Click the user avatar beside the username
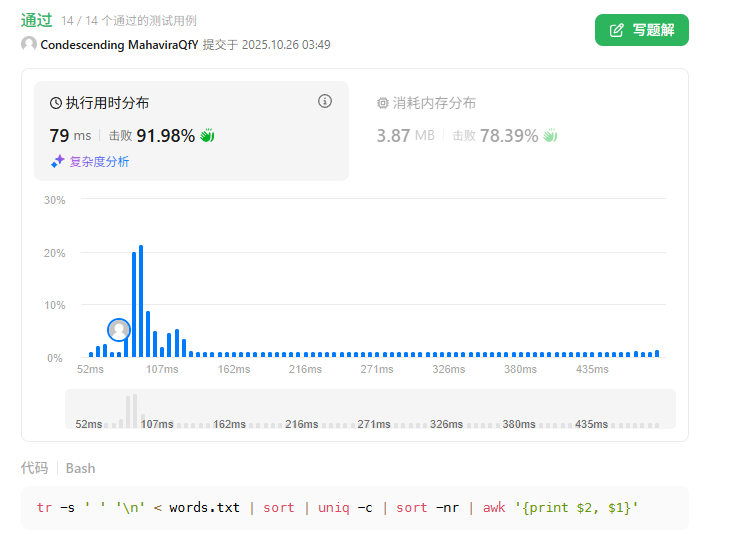 click(29, 44)
